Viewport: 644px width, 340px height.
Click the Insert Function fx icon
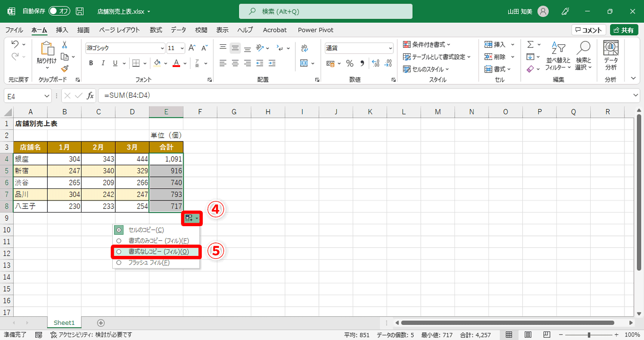tap(91, 96)
